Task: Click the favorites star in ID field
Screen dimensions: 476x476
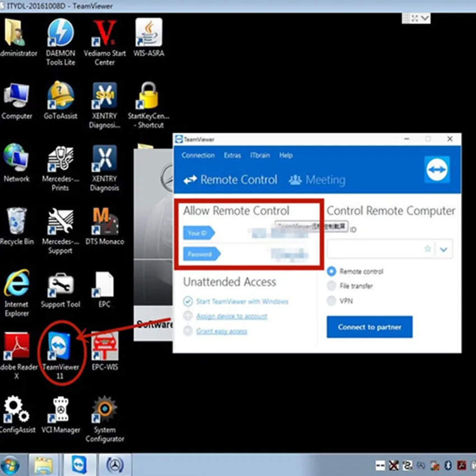Action: (427, 249)
